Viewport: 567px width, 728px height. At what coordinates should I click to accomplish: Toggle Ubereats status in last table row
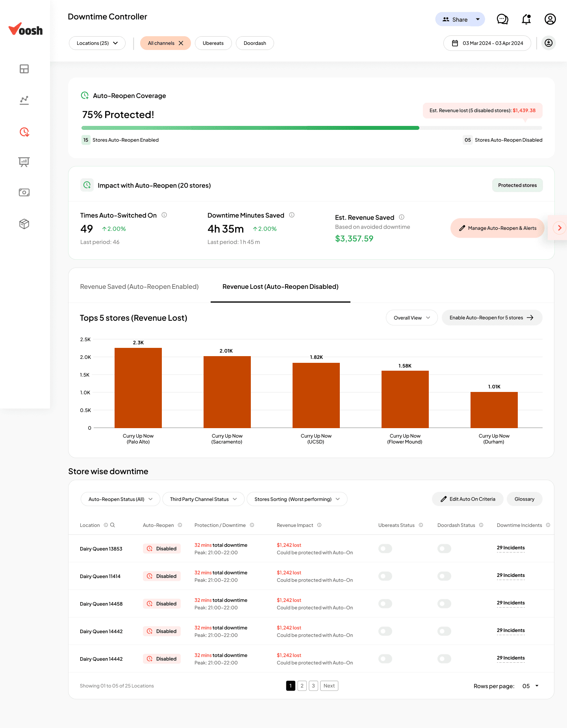[385, 659]
